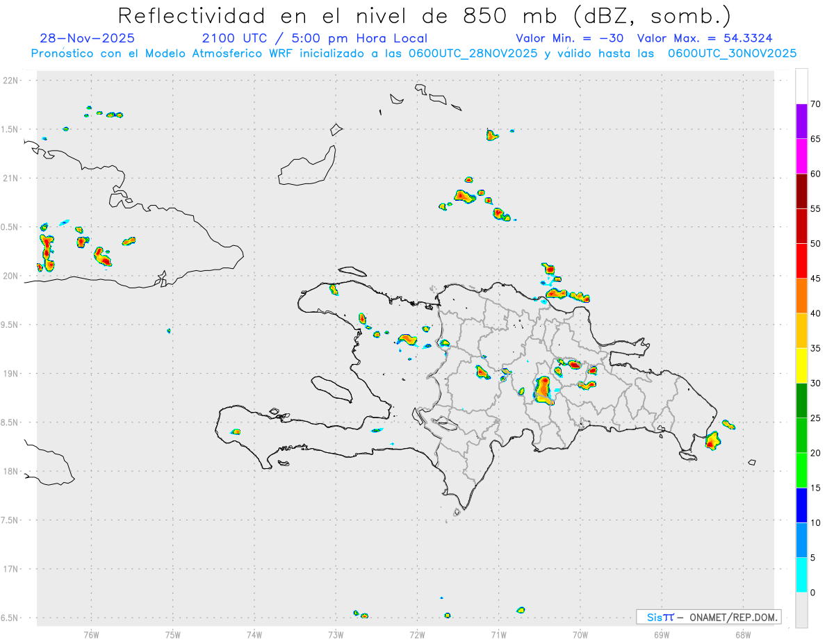Select the magenta 60–65 dBZ colorbar segment

(x=801, y=156)
